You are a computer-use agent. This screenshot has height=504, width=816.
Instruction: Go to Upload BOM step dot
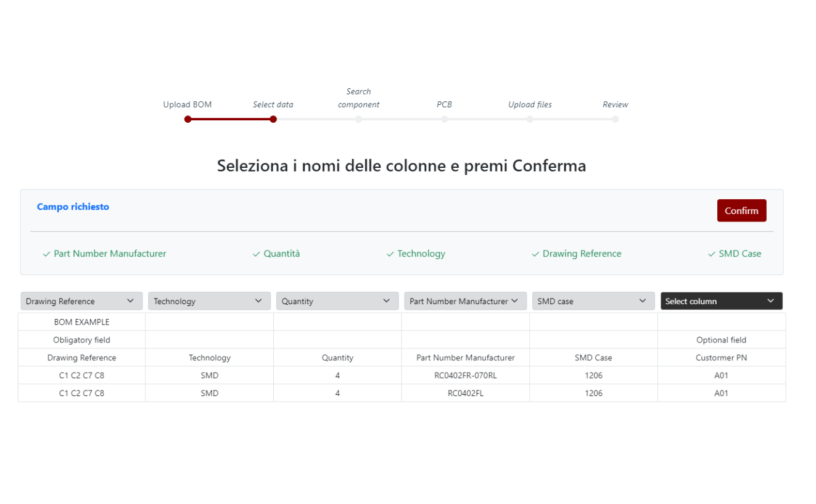(188, 119)
